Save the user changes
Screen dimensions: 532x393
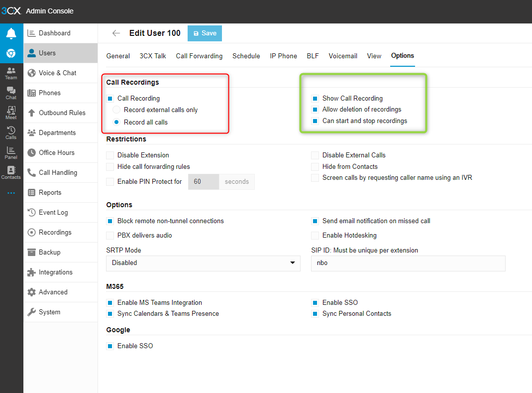coord(205,33)
